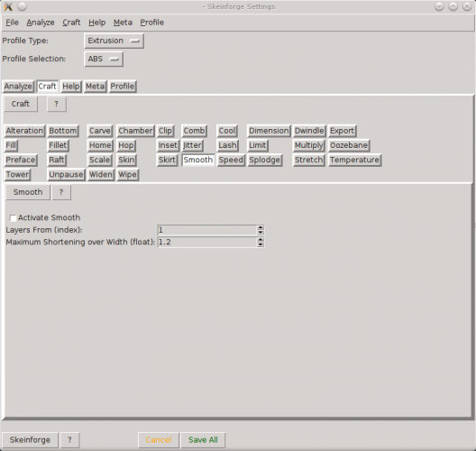
Task: Select the Temperature craft plugin tab
Action: [354, 160]
